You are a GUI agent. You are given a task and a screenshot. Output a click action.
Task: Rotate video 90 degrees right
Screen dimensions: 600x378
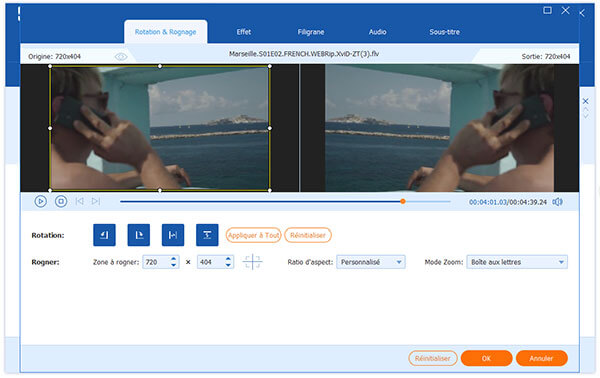coord(139,235)
